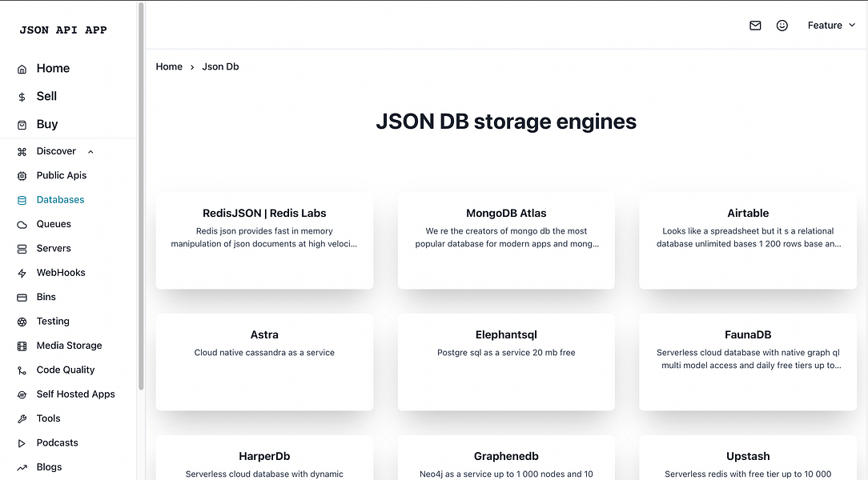Open the Feature dropdown menu
The height and width of the screenshot is (480, 868).
831,26
